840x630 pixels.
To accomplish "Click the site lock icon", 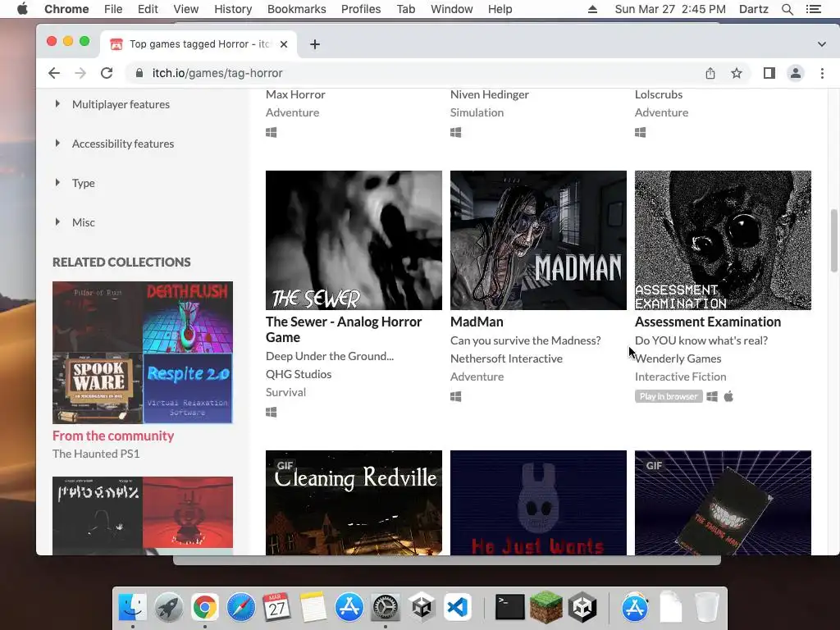I will pyautogui.click(x=139, y=73).
